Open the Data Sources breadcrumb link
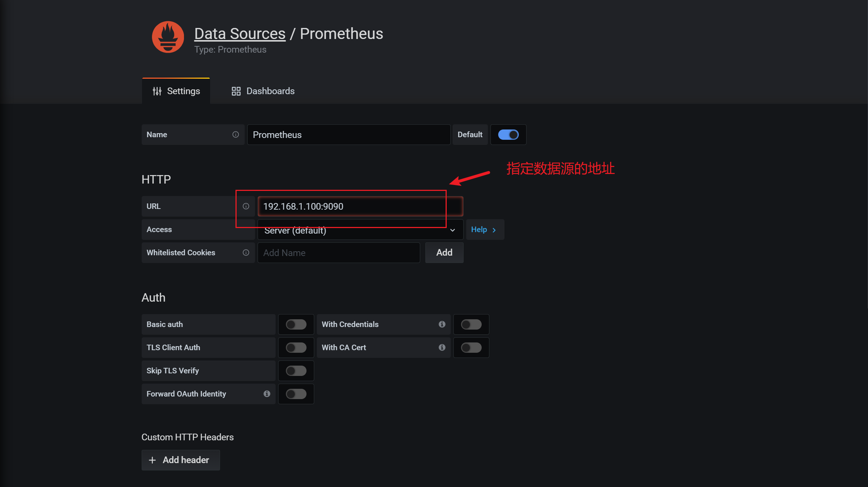Viewport: 868px width, 487px height. [x=240, y=33]
